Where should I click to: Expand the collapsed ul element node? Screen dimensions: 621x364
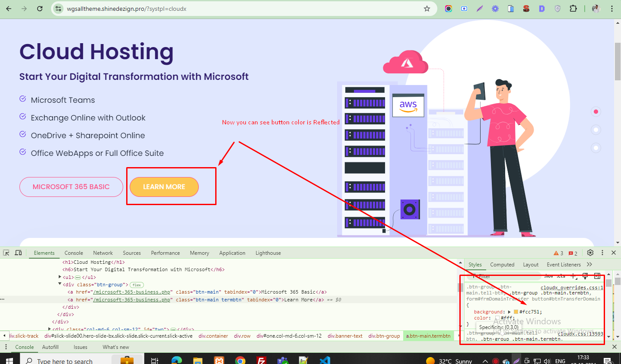[x=60, y=277]
